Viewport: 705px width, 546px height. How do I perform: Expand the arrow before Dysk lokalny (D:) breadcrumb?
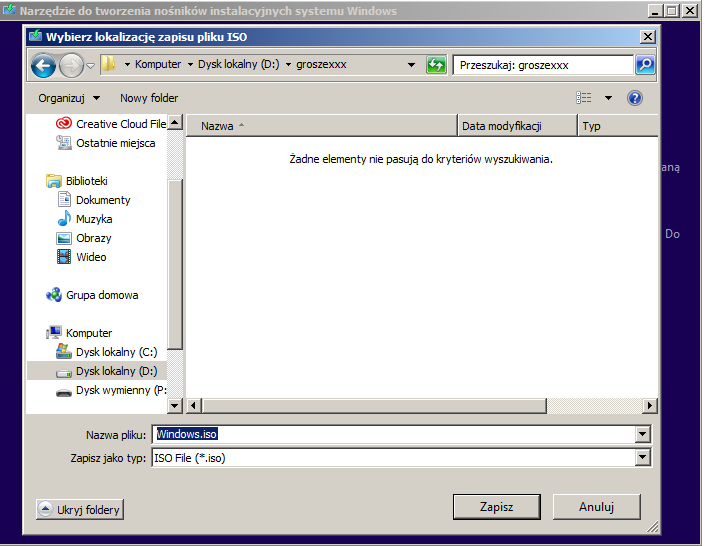[x=190, y=65]
